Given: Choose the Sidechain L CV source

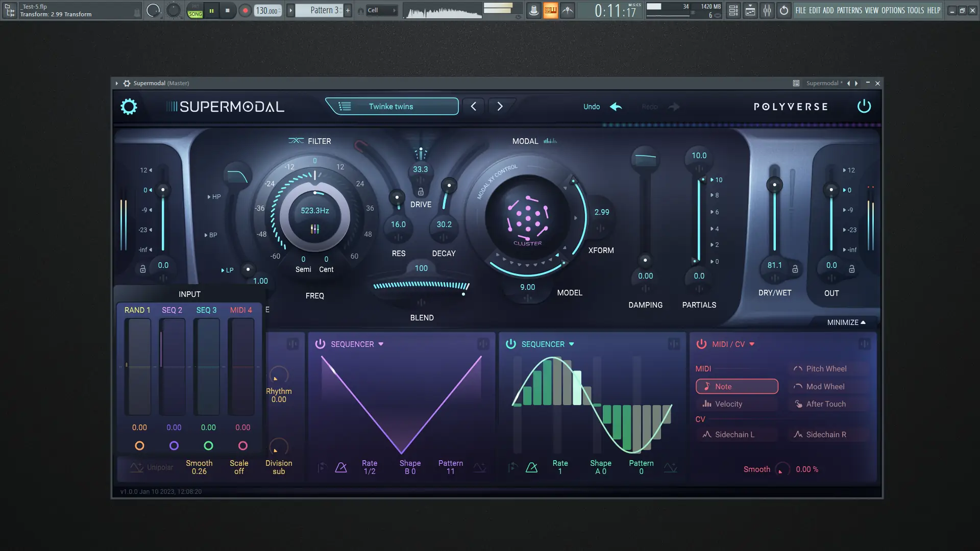Looking at the screenshot, I should coord(734,434).
